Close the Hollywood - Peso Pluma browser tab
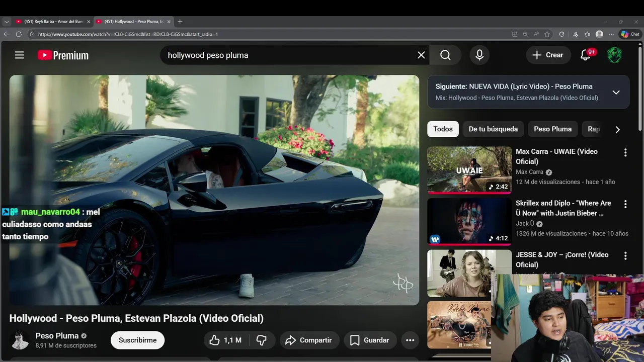Viewport: 644px width, 362px height. point(169,22)
